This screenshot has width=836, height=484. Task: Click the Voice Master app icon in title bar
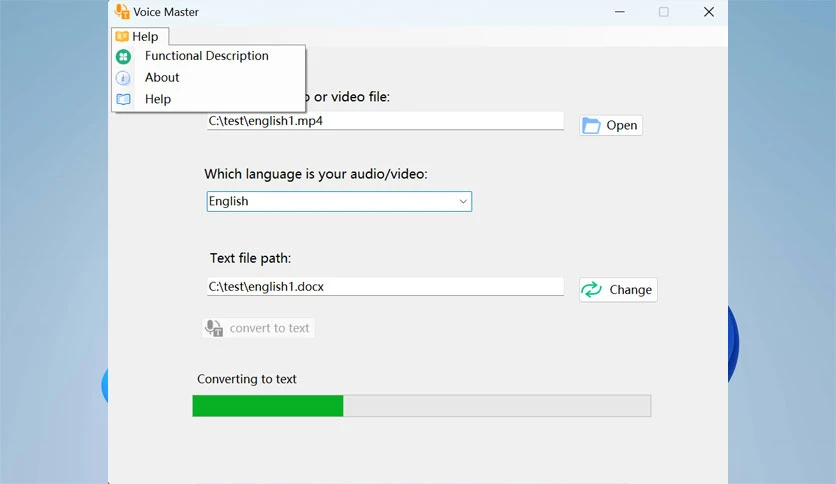point(122,11)
